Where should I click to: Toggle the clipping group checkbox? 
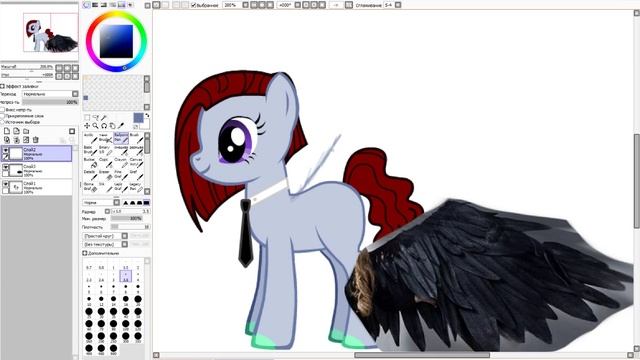coord(2,116)
